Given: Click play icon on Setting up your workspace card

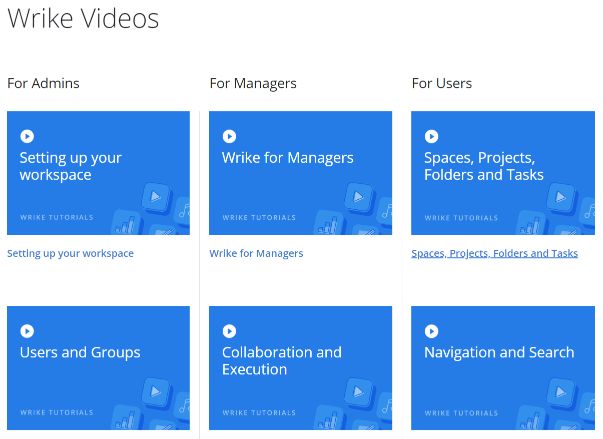Looking at the screenshot, I should [x=27, y=136].
